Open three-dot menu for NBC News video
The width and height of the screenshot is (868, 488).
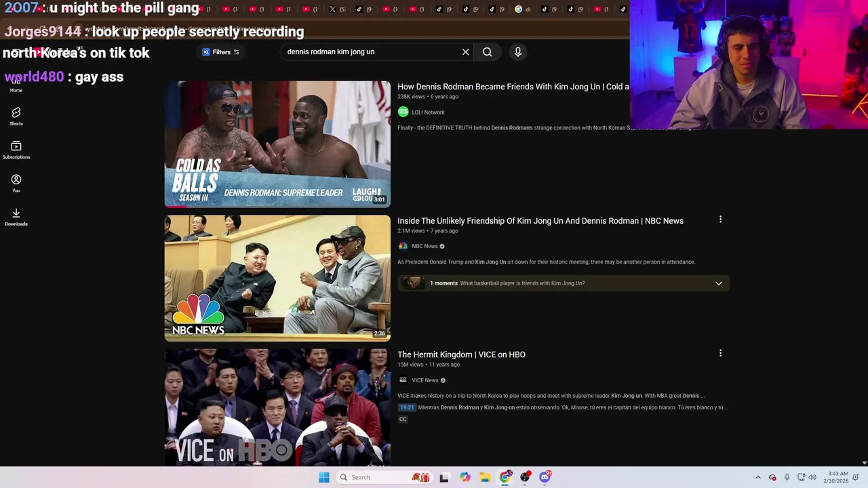[x=720, y=220]
